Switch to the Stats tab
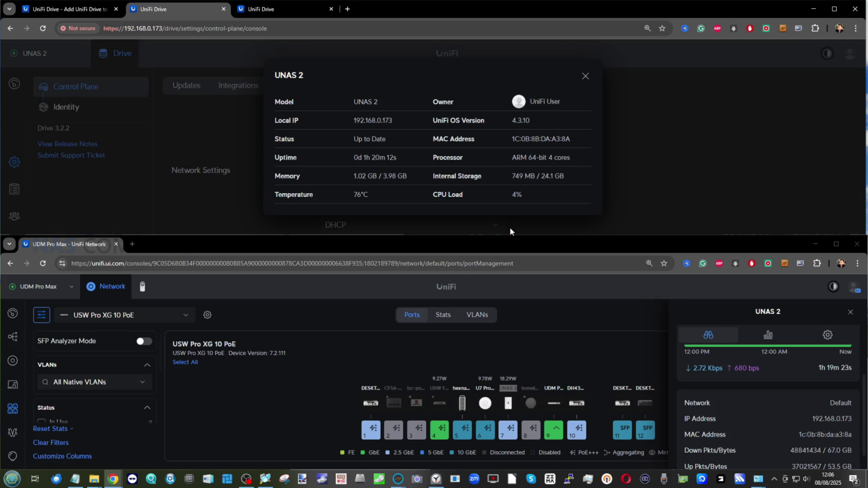Image resolution: width=868 pixels, height=488 pixels. coord(443,315)
